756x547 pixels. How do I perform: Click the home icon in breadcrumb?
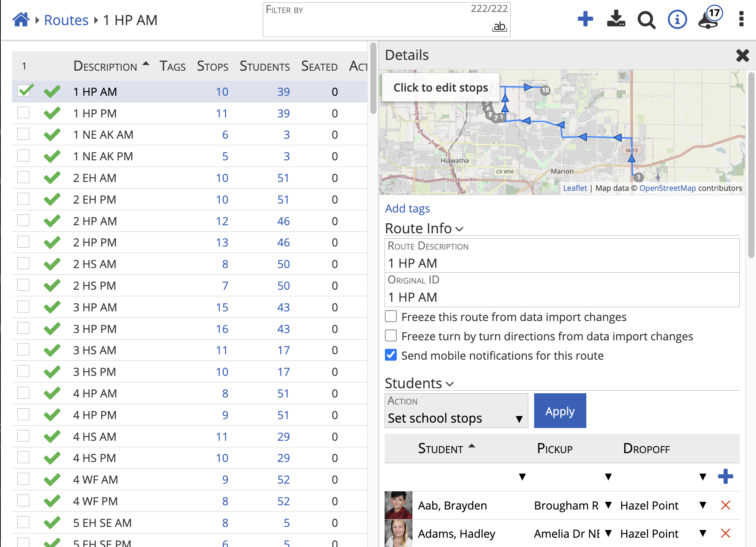21,20
